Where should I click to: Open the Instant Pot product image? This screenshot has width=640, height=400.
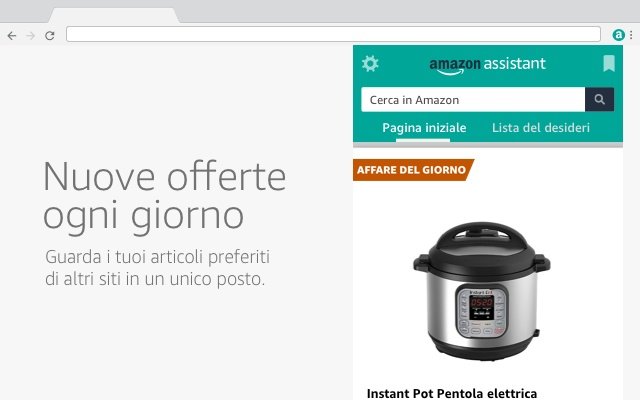tap(482, 291)
